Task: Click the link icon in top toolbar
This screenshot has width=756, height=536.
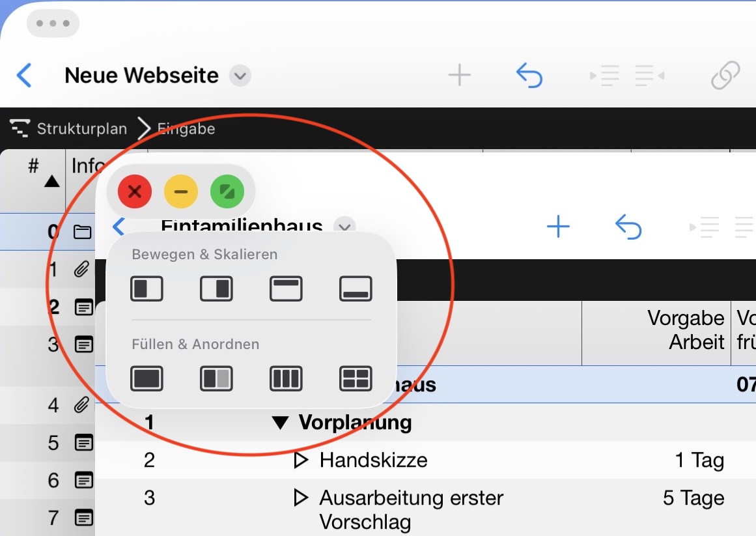Action: point(725,76)
